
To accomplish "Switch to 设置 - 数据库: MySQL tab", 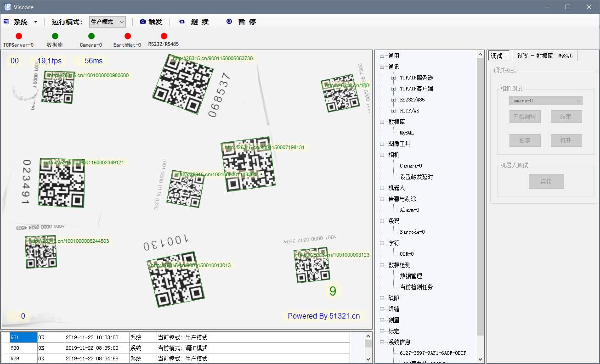I will tap(544, 56).
